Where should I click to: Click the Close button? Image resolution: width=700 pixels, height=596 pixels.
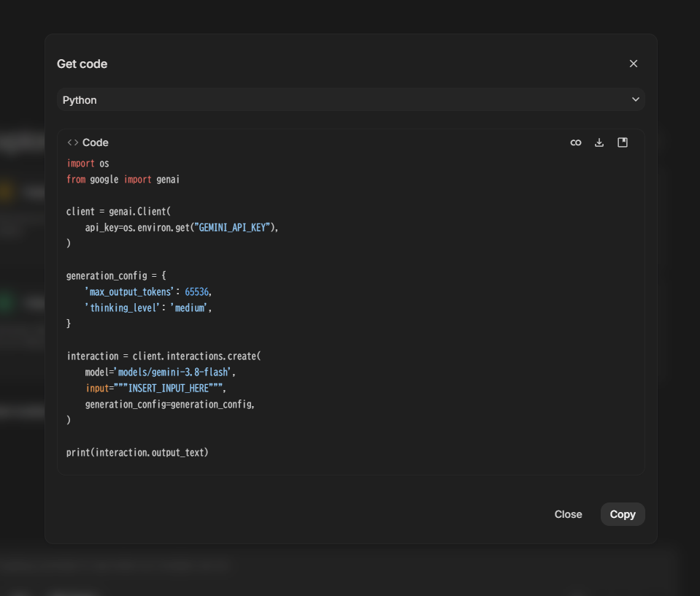tap(568, 514)
